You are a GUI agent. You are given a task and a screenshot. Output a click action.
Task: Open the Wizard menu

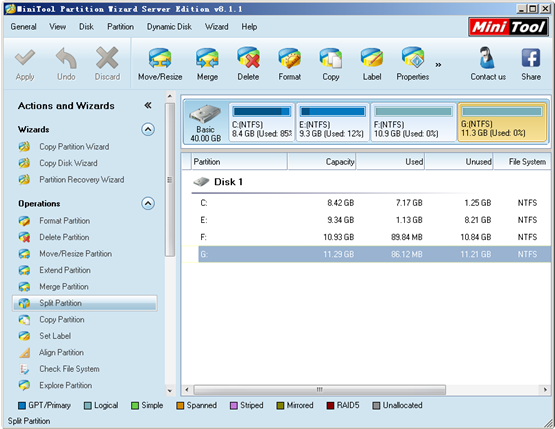[217, 27]
